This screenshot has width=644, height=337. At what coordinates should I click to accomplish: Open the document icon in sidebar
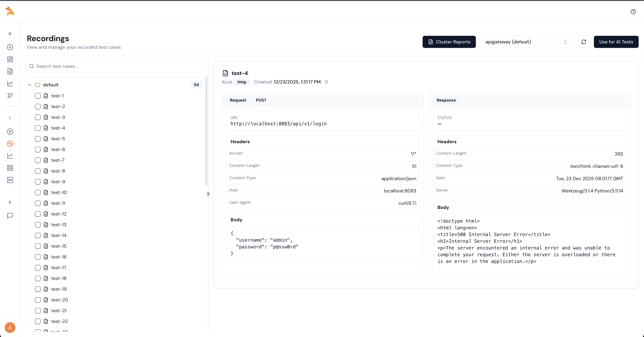click(10, 71)
